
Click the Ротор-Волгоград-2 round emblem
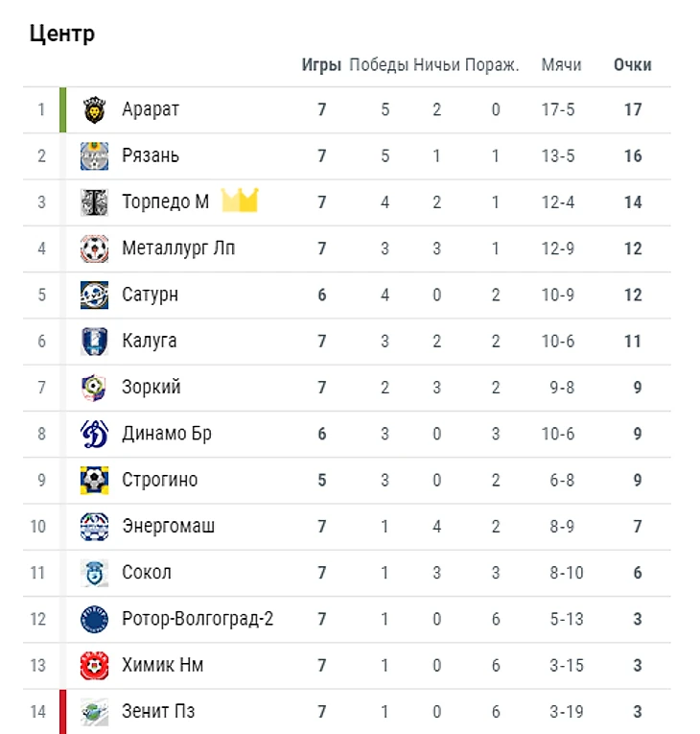[94, 619]
